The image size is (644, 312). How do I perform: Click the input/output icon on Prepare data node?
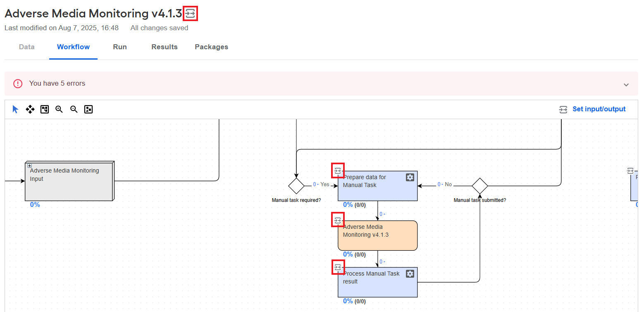[x=338, y=170]
